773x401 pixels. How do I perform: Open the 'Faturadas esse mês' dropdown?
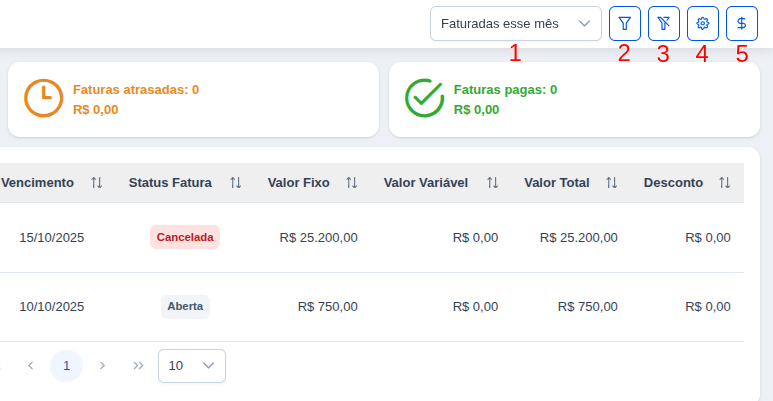[x=515, y=23]
